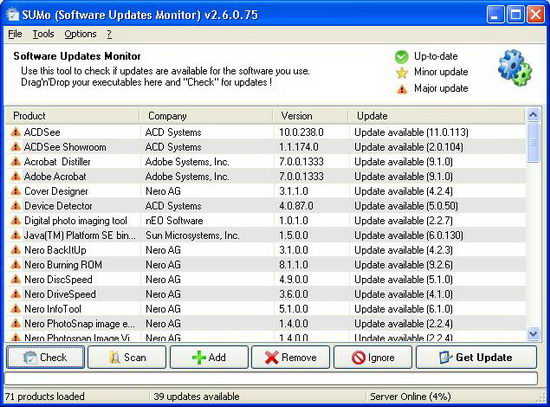Click the warning icon beside ACDSee Showroom
The image size is (550, 407).
(15, 147)
